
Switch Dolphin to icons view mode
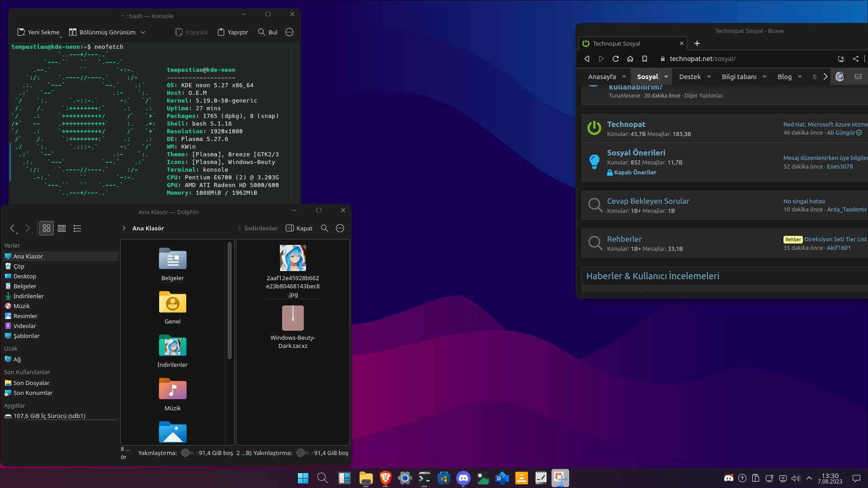pyautogui.click(x=47, y=228)
